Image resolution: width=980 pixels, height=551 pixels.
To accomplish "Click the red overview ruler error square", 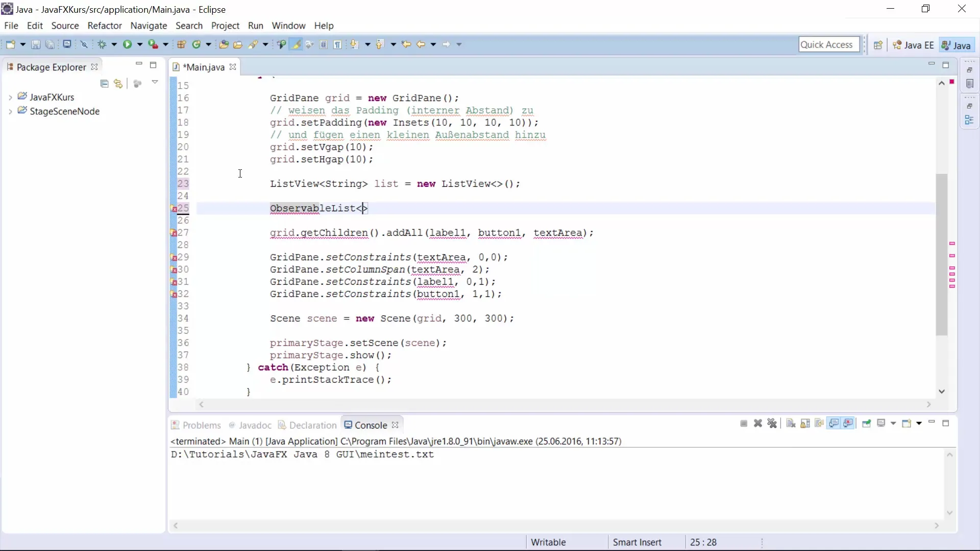I will pyautogui.click(x=952, y=82).
